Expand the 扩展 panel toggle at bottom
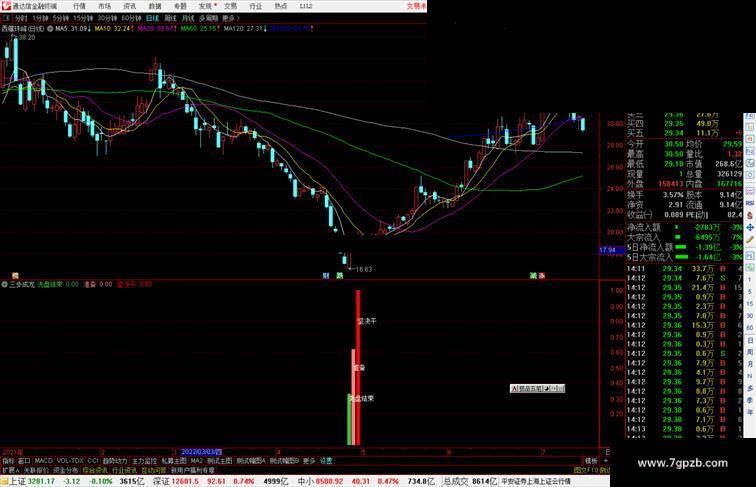Viewport: 756px width, 487px height. (x=10, y=470)
